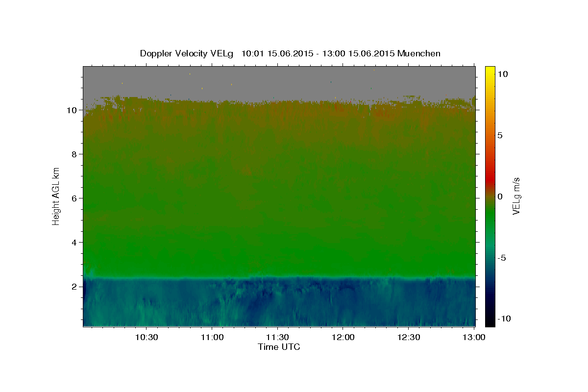
Task: Click the 'Height AGL km' axis label
Action: [56, 196]
